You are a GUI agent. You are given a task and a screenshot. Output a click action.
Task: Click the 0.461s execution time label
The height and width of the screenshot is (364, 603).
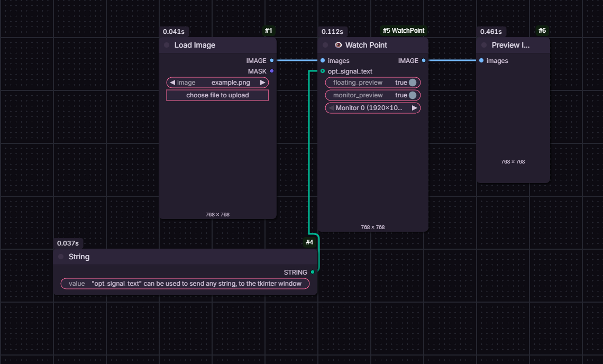(491, 32)
